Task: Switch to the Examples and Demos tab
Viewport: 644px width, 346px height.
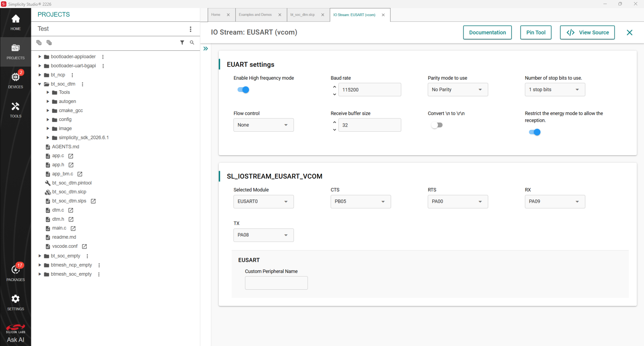Action: [x=255, y=15]
